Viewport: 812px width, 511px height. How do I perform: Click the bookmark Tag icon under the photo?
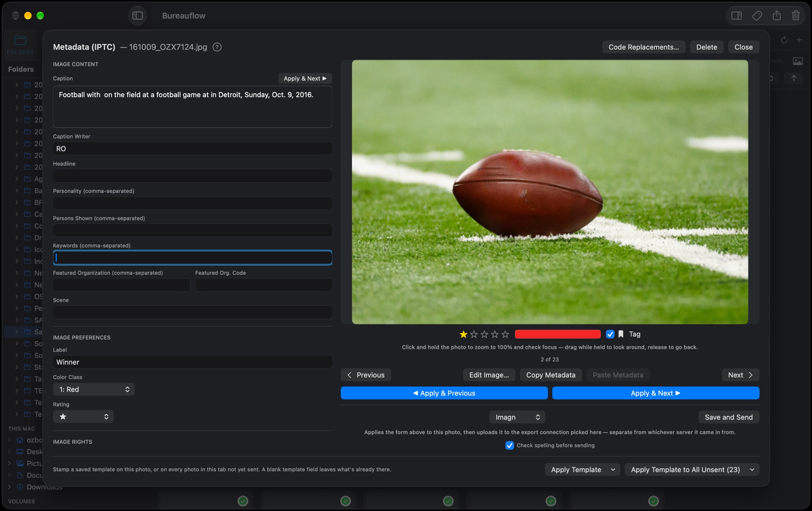point(621,334)
